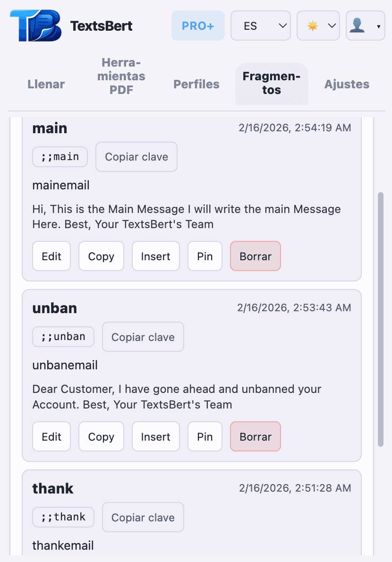Edit the main snippet
The width and height of the screenshot is (392, 562).
pyautogui.click(x=51, y=256)
